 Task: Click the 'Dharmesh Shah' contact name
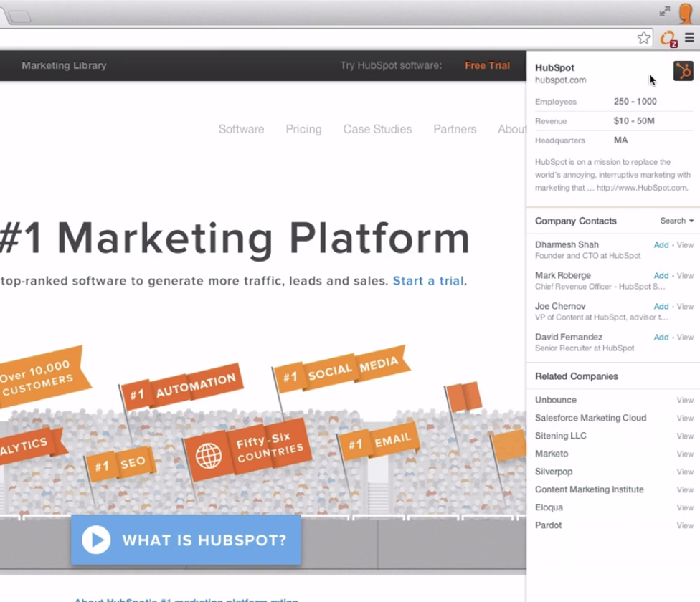[567, 245]
